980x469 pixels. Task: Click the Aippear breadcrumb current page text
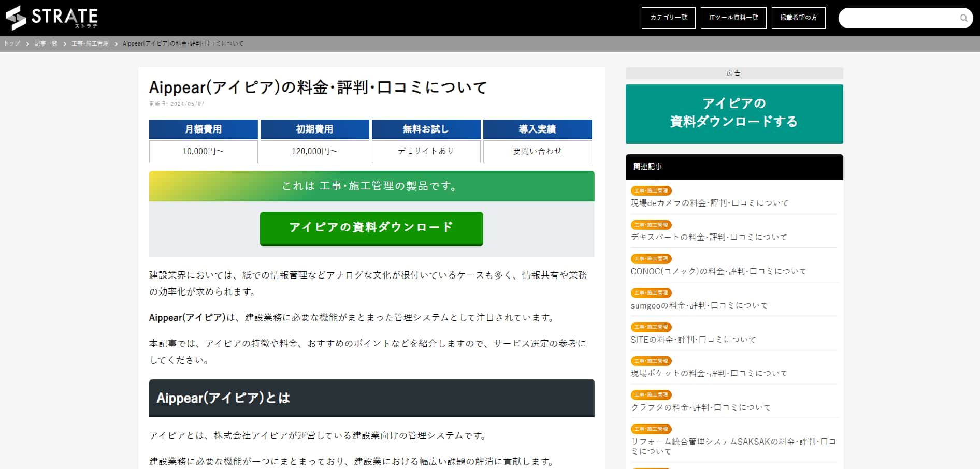click(183, 43)
